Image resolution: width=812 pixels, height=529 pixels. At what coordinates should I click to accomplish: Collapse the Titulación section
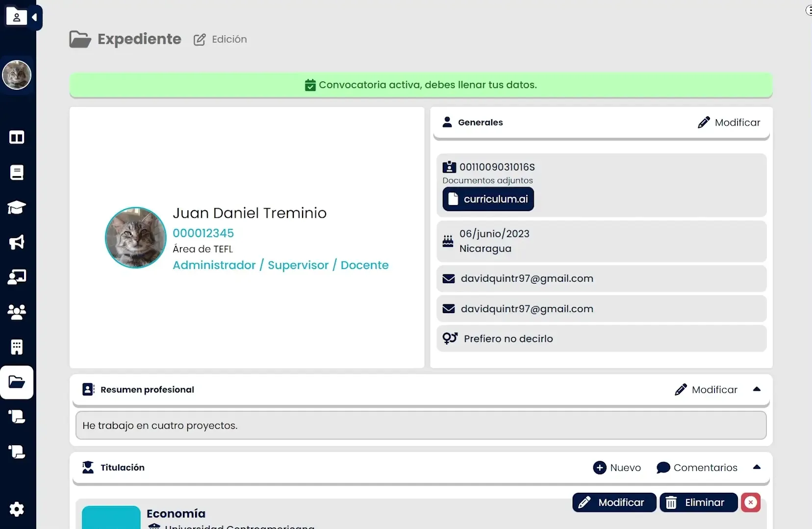click(757, 467)
